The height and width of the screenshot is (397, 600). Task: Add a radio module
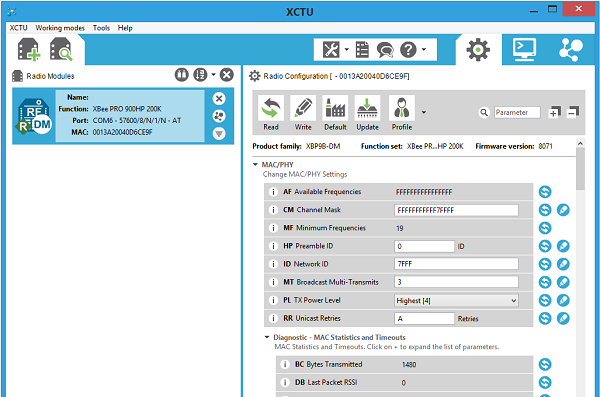pos(28,50)
